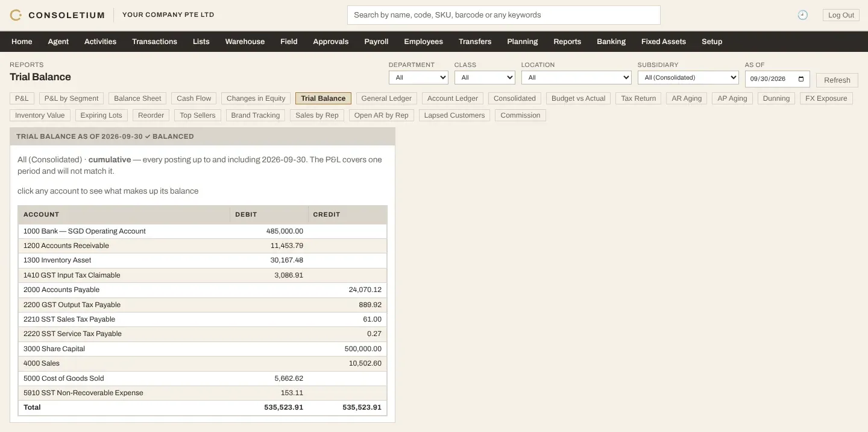Open the Agent menu
The image size is (868, 432).
tap(58, 42)
